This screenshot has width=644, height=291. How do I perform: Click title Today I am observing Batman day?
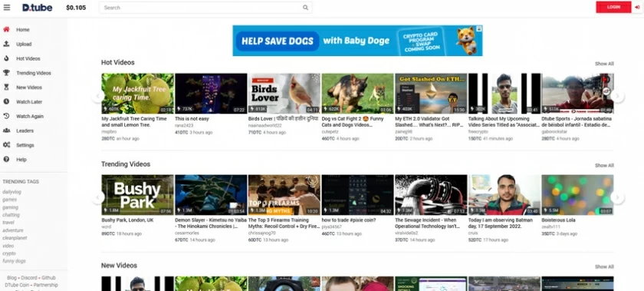(x=500, y=223)
